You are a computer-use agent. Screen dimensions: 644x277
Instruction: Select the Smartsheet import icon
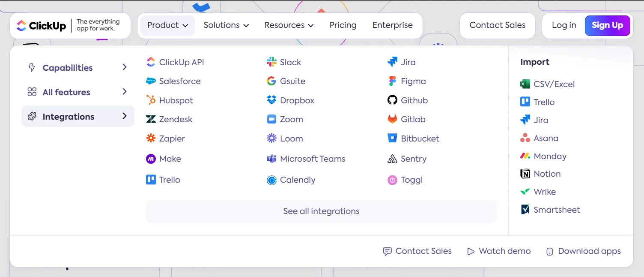525,210
